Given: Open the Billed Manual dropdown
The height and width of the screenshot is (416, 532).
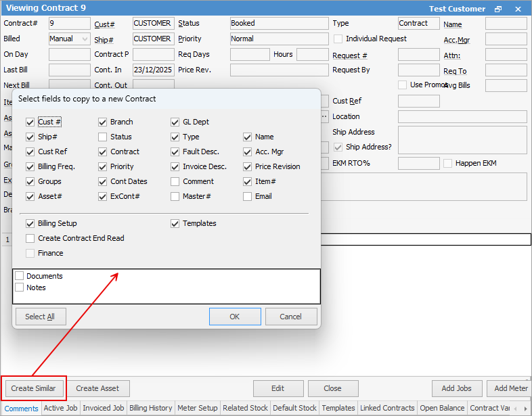Looking at the screenshot, I should click(85, 39).
